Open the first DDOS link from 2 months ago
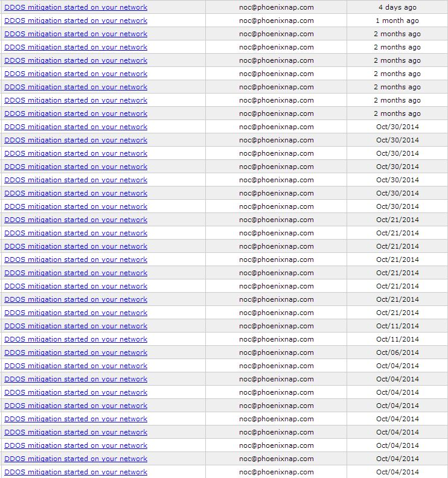448x478 pixels. (x=75, y=34)
